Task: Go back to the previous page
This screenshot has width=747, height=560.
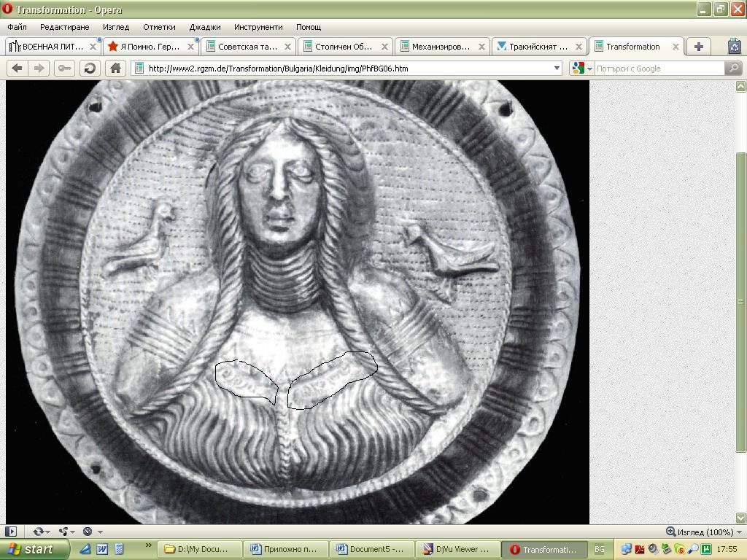Action: click(x=18, y=69)
